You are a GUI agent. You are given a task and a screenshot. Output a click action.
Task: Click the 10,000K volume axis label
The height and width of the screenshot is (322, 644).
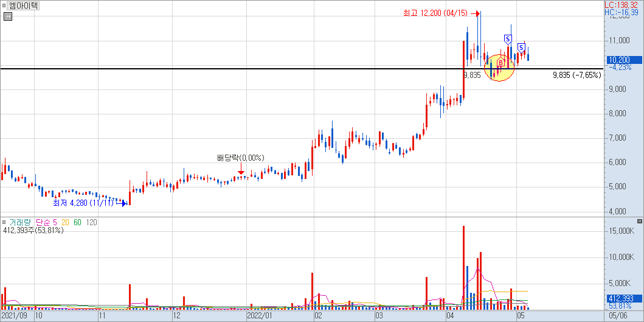click(622, 257)
